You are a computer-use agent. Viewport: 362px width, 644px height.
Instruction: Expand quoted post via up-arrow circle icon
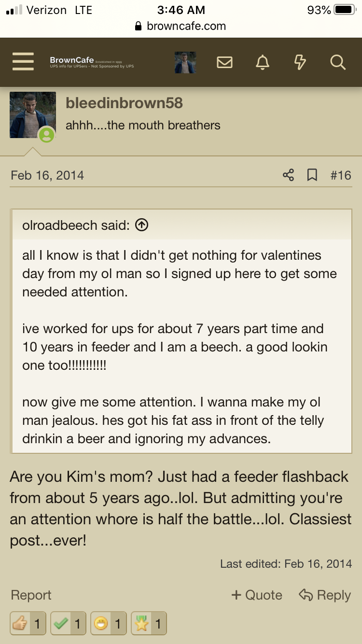(x=141, y=225)
